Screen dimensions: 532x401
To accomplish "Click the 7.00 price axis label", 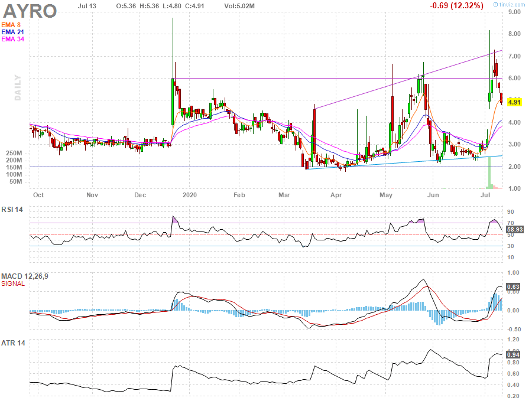I will click(514, 56).
